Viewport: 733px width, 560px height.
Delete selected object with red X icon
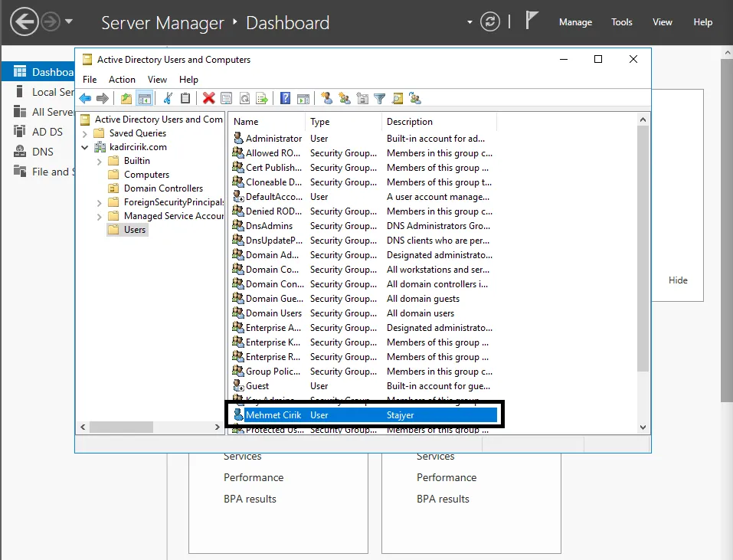pos(209,99)
